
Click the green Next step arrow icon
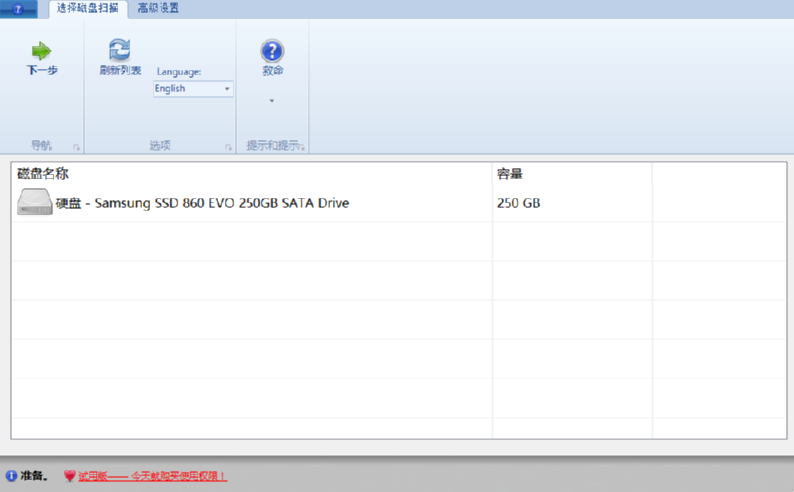coord(42,51)
